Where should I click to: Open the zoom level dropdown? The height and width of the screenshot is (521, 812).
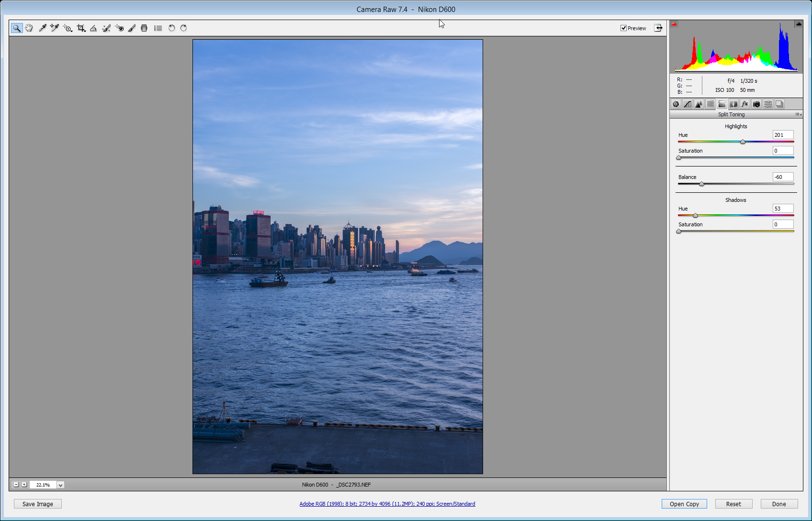[x=61, y=485]
